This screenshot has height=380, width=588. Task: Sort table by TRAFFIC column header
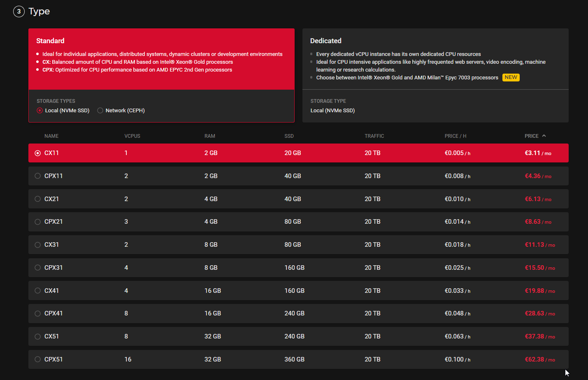374,136
